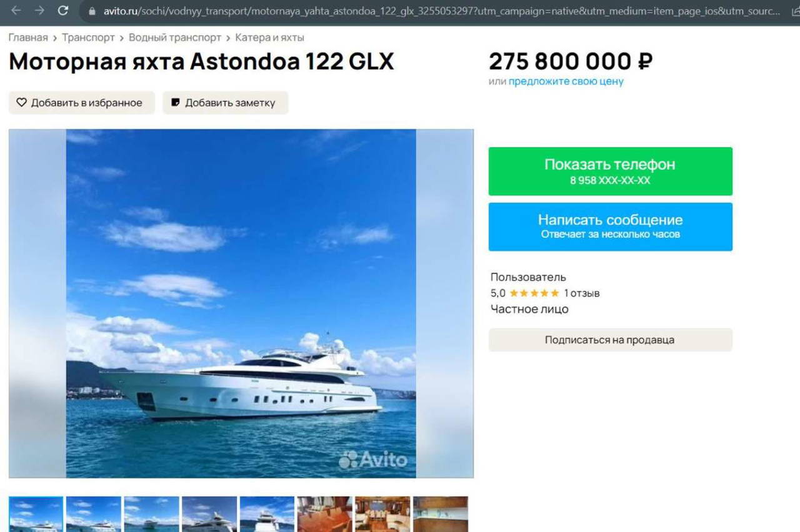800x532 pixels.
Task: Click Подписаться на продавца button
Action: tap(610, 340)
